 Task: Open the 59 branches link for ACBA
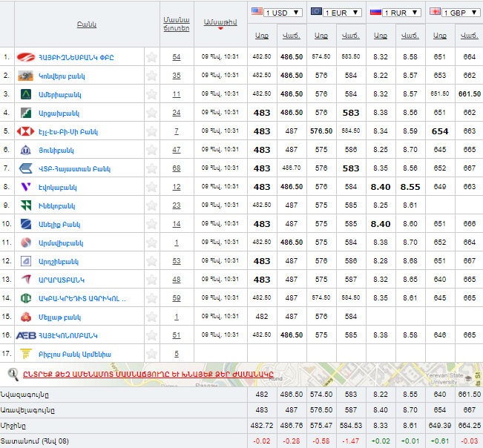[177, 298]
